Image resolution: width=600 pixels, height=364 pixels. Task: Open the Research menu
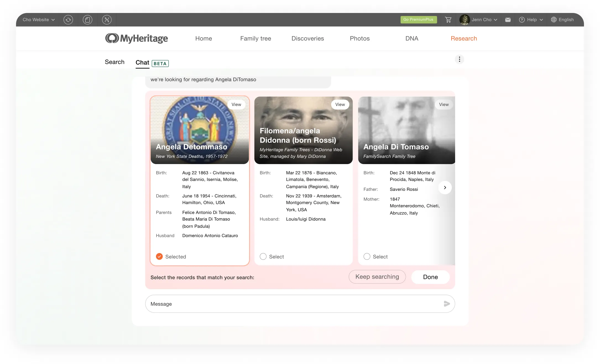click(464, 38)
